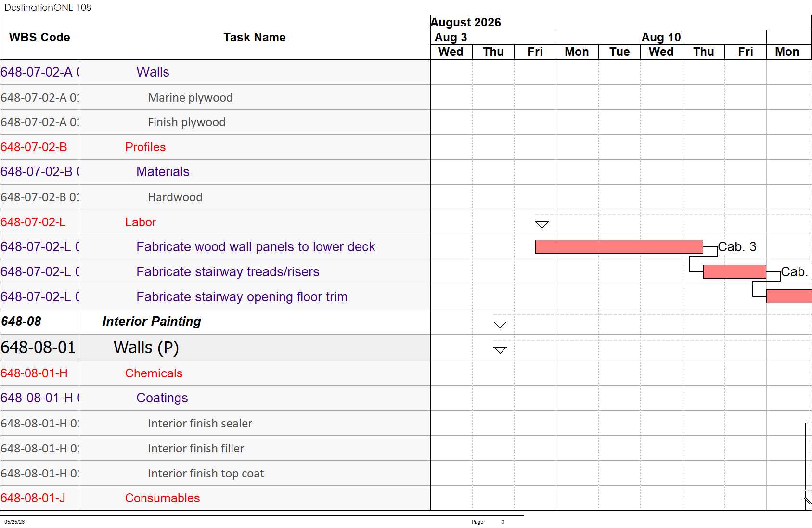Click the Task Name column header
This screenshot has height=528, width=812.
pos(255,37)
